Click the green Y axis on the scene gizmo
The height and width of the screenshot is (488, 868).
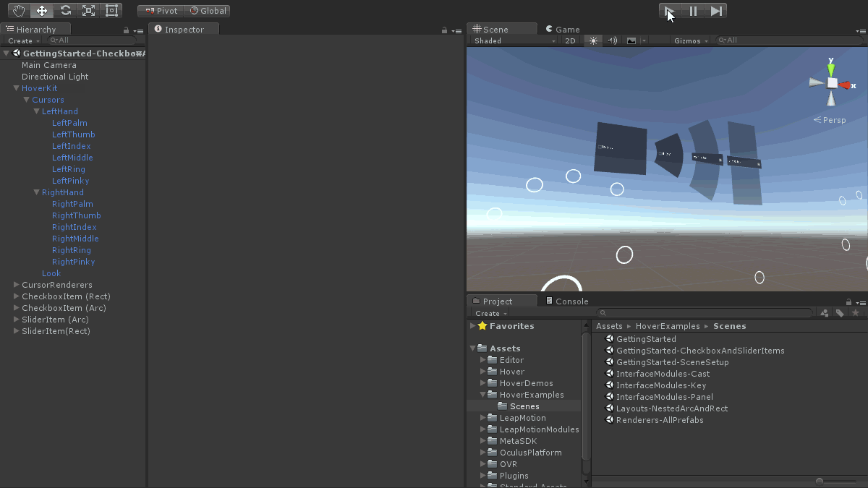tap(831, 69)
